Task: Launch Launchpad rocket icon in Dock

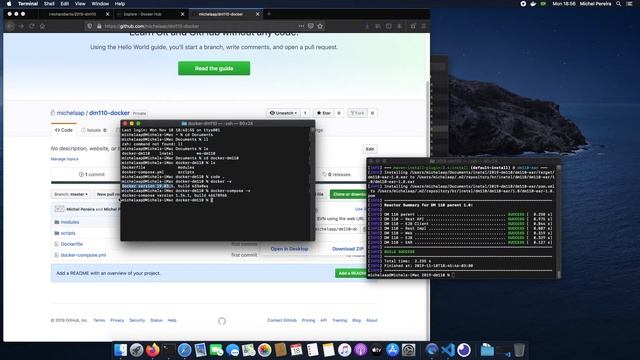Action: [x=136, y=350]
